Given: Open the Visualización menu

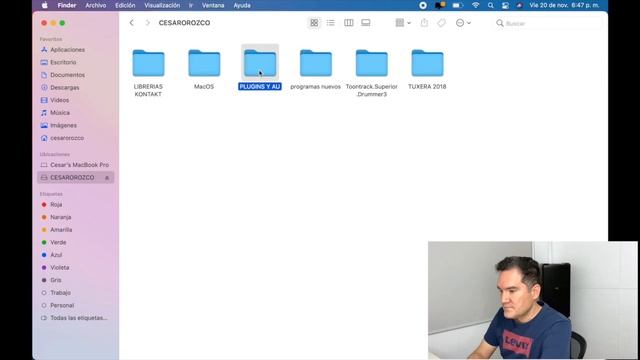Looking at the screenshot, I should [162, 5].
